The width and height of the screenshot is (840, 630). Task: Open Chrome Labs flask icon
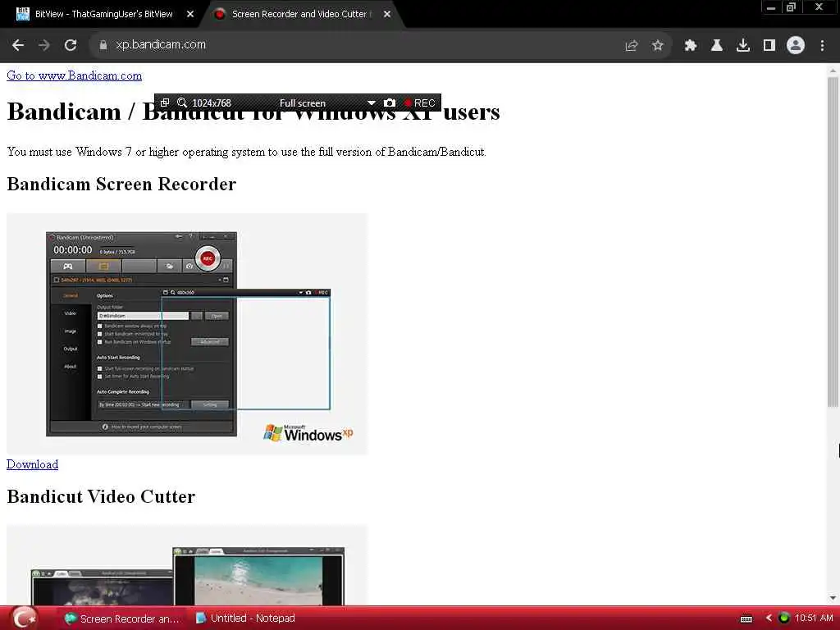coord(716,46)
